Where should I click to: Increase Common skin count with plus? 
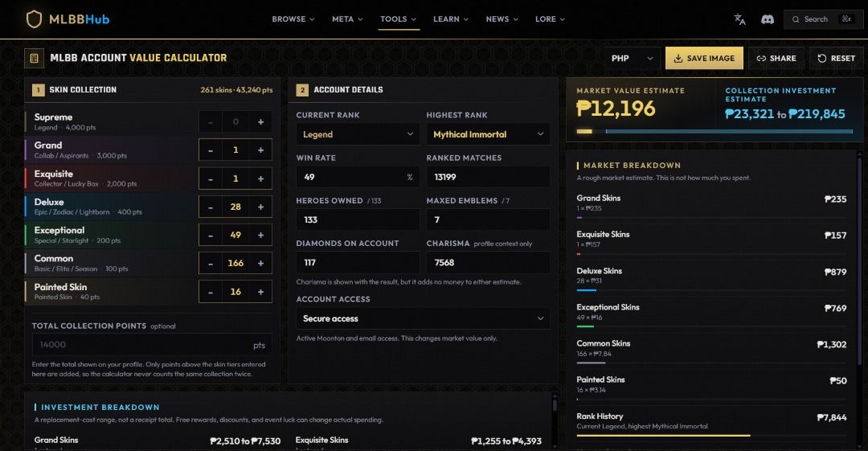click(x=260, y=263)
